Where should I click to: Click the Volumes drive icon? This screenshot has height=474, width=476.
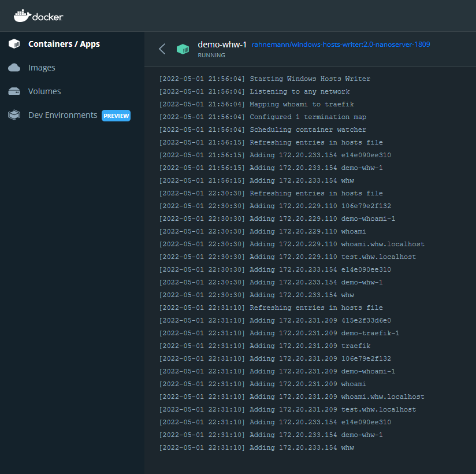pyautogui.click(x=14, y=91)
